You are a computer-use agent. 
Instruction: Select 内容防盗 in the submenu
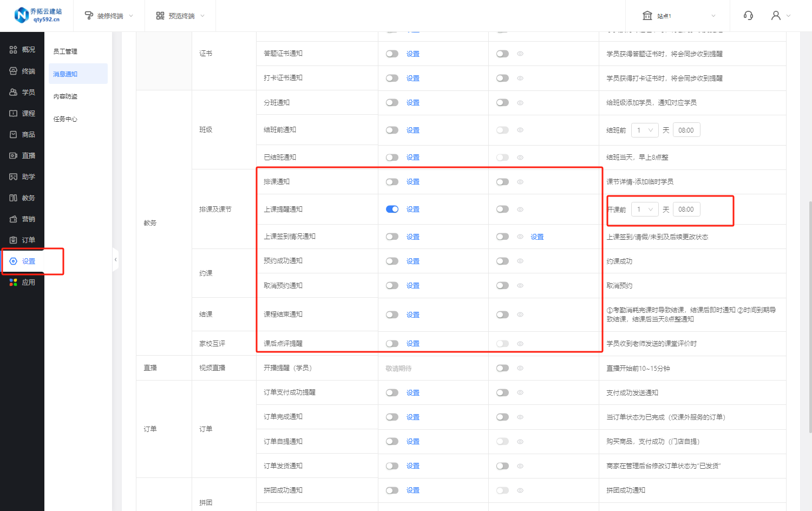coord(66,96)
